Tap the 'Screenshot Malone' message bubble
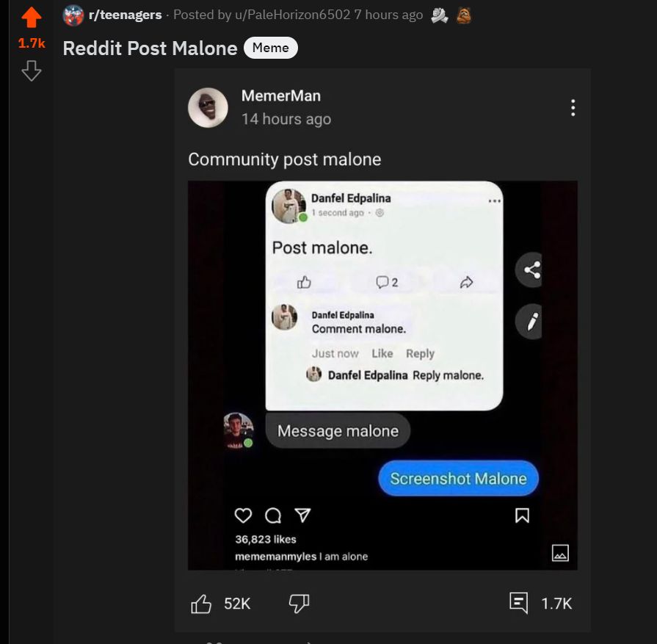 pos(457,478)
